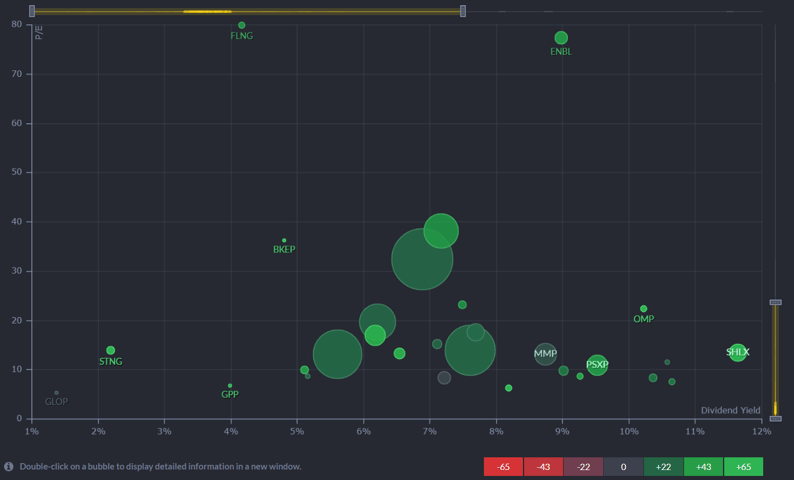The height and width of the screenshot is (480, 794).
Task: Click bottom handle of vertical range slider
Action: tap(775, 419)
